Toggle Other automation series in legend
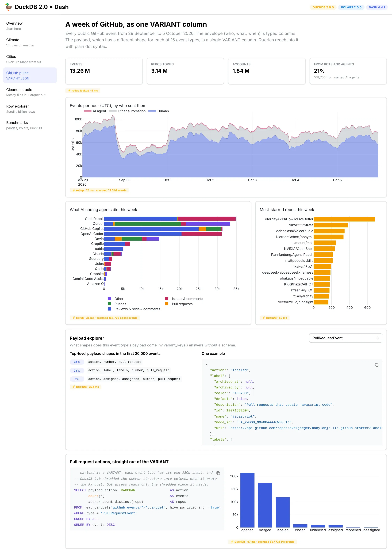 [127, 111]
